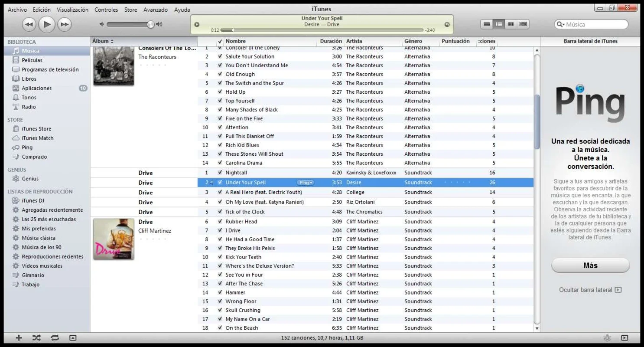This screenshot has height=347, width=644.
Task: Click the Más button in Ping sidebar
Action: coord(590,265)
